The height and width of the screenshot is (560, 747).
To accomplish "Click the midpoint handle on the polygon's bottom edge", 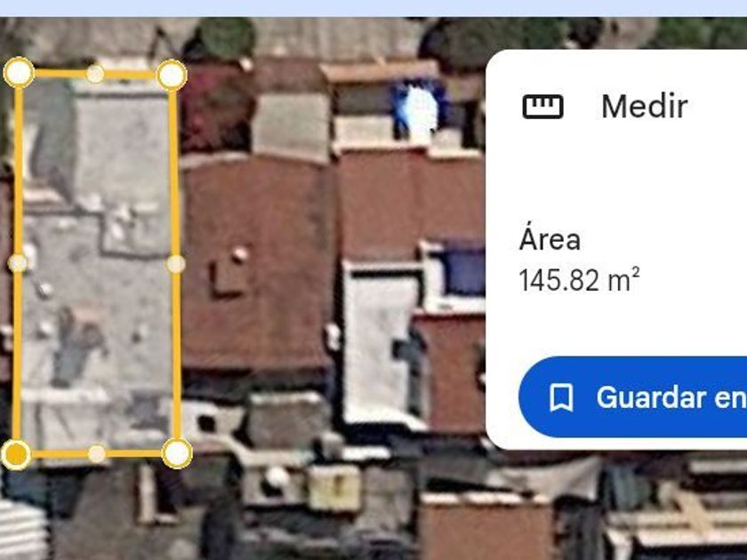I will click(x=97, y=454).
